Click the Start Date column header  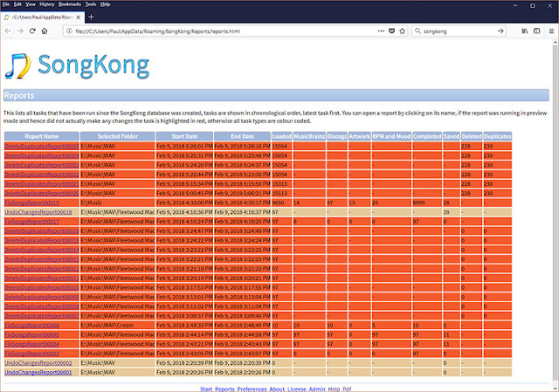click(x=184, y=136)
